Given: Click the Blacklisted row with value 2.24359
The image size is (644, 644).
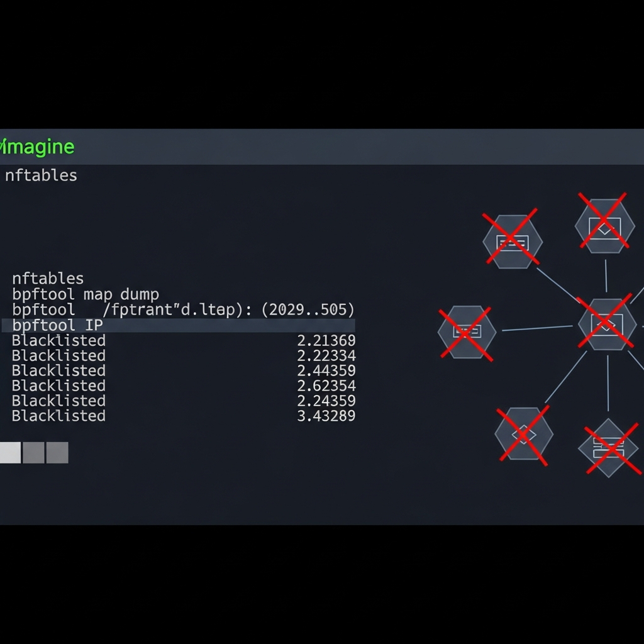Looking at the screenshot, I should [184, 401].
